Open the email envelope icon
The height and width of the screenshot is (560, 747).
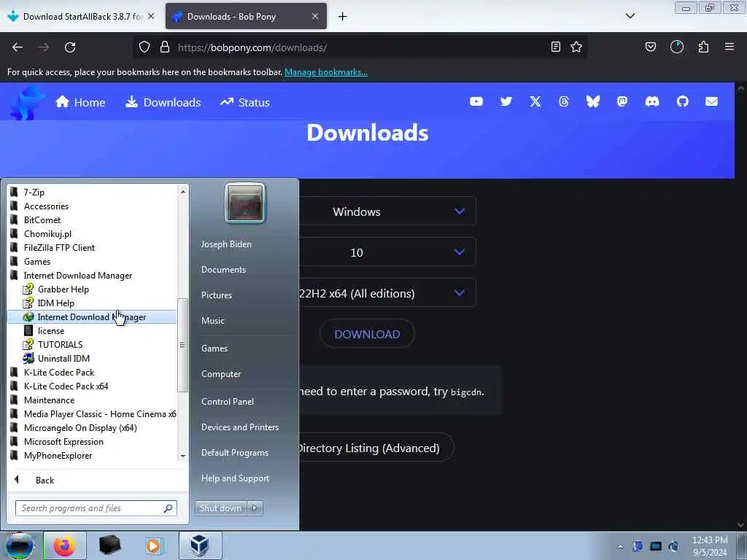pyautogui.click(x=711, y=101)
